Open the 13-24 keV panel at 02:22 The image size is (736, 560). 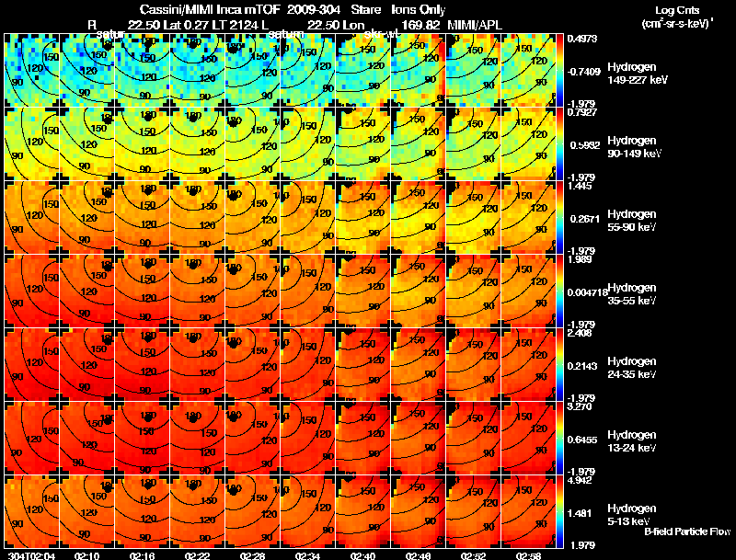tap(197, 438)
